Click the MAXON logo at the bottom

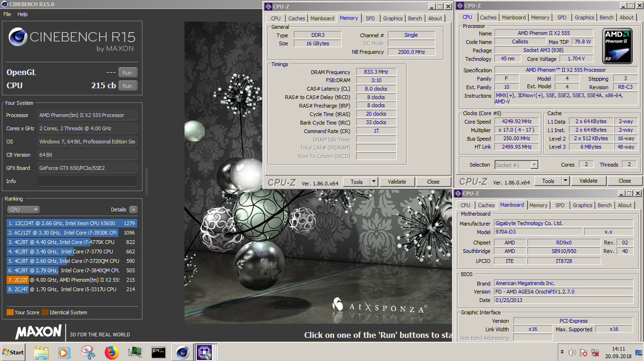(39, 332)
